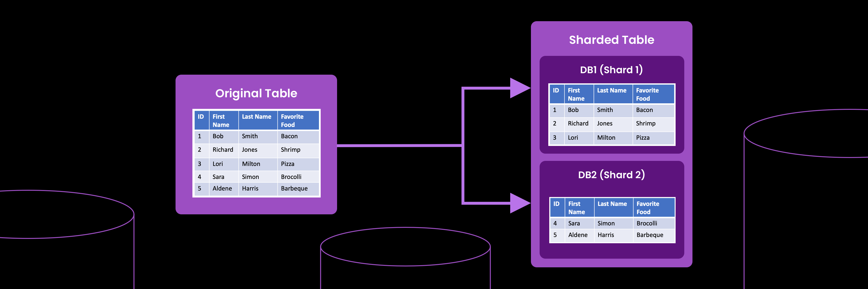Click the Bob cell in Original Table
The image size is (868, 289).
pos(218,136)
